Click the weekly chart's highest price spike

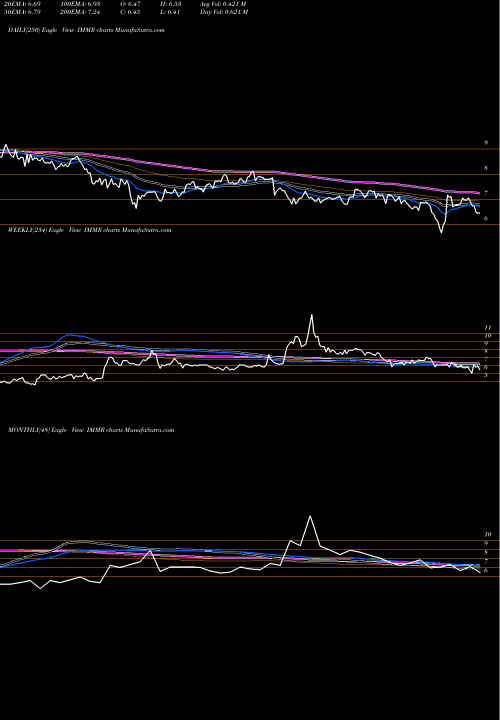coord(312,315)
